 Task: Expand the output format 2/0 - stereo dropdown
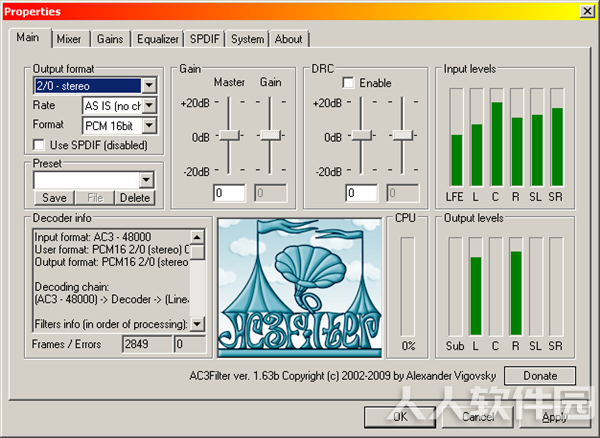point(149,85)
